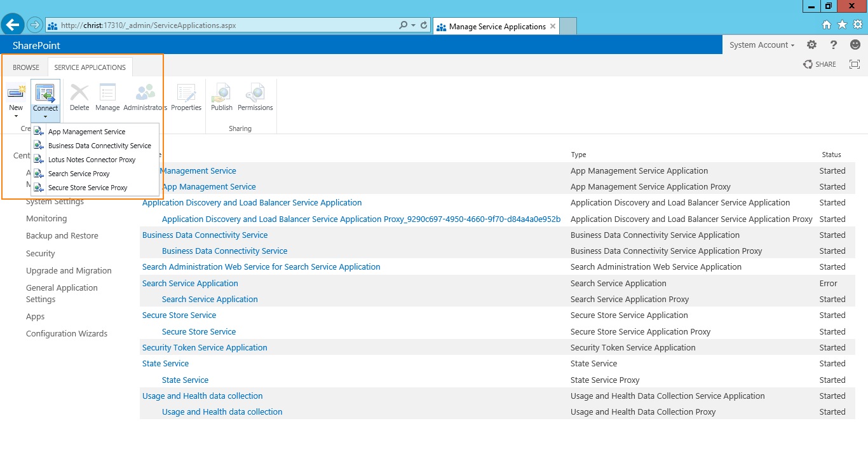
Task: Click the Manage ribbon icon
Action: click(x=107, y=98)
